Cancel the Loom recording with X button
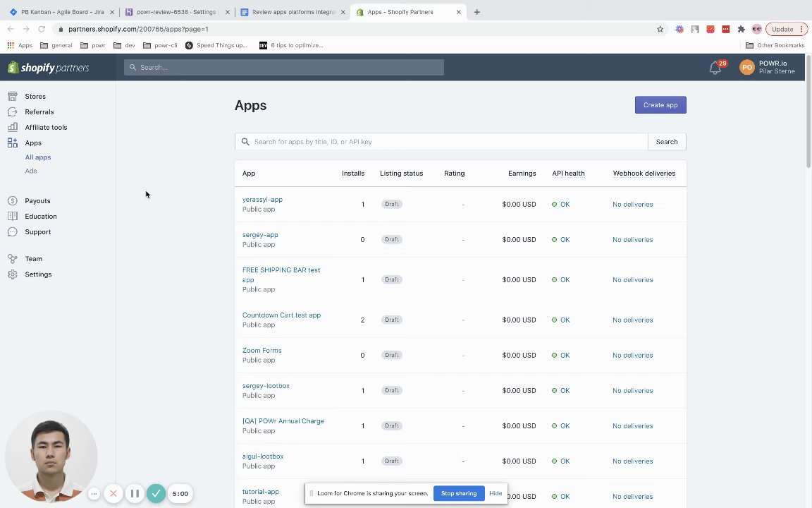 click(113, 493)
